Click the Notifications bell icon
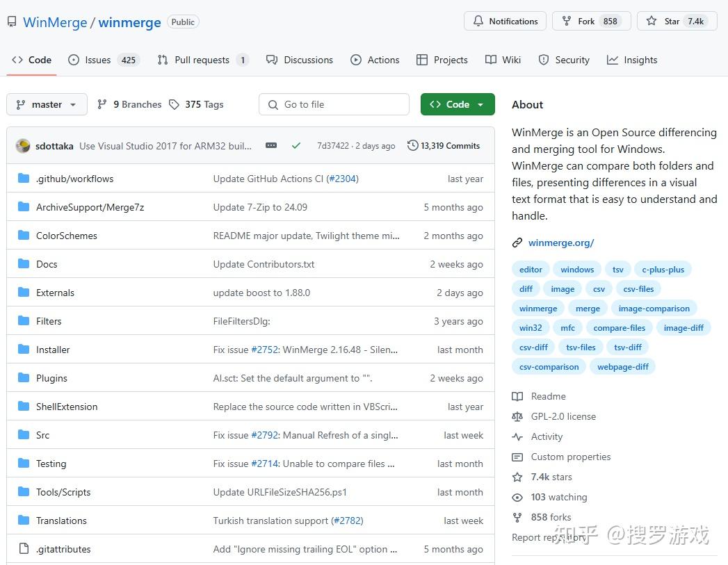Viewport: 728px width, 565px height. tap(478, 22)
